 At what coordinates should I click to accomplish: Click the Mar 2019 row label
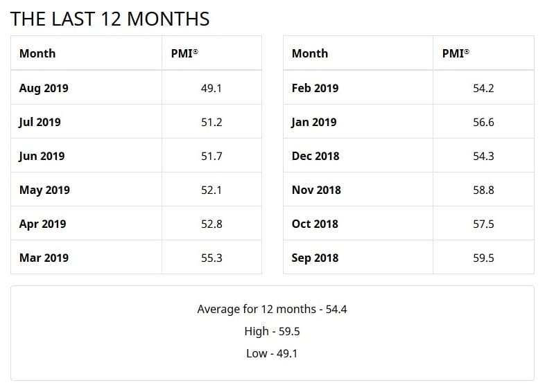tap(44, 258)
